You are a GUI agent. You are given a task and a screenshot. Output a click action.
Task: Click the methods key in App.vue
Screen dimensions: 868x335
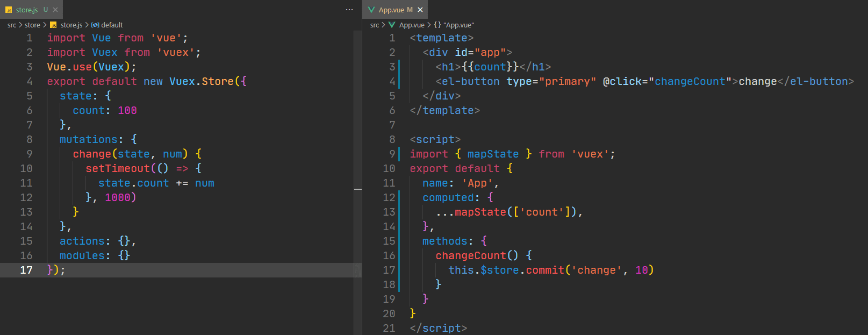pos(445,241)
